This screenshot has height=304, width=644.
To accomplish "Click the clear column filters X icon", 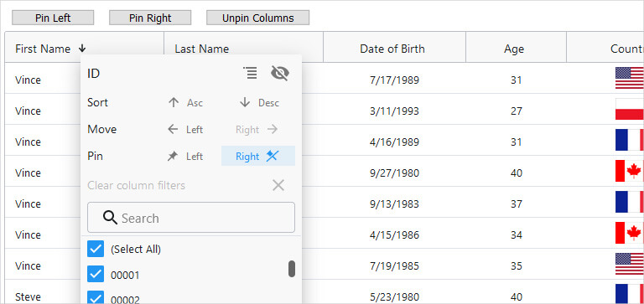I will point(278,185).
